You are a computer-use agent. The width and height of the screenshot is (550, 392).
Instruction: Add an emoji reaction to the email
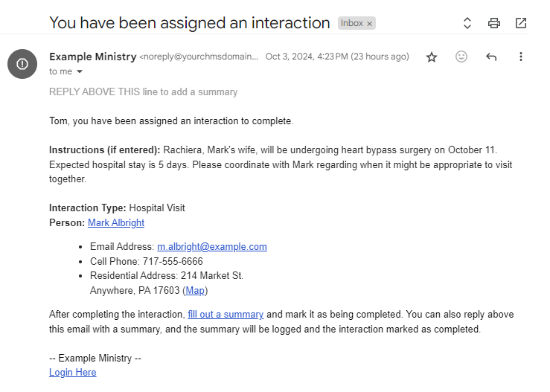click(x=461, y=57)
